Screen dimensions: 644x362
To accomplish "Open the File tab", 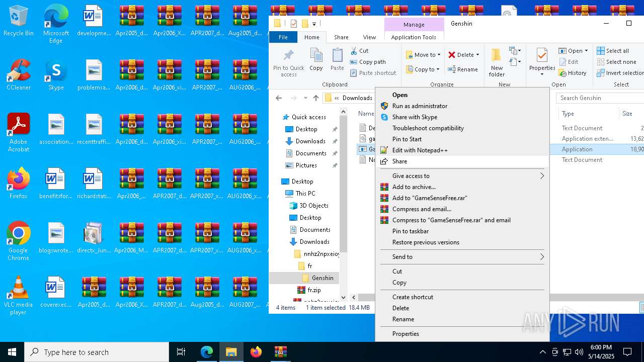I will pyautogui.click(x=283, y=37).
